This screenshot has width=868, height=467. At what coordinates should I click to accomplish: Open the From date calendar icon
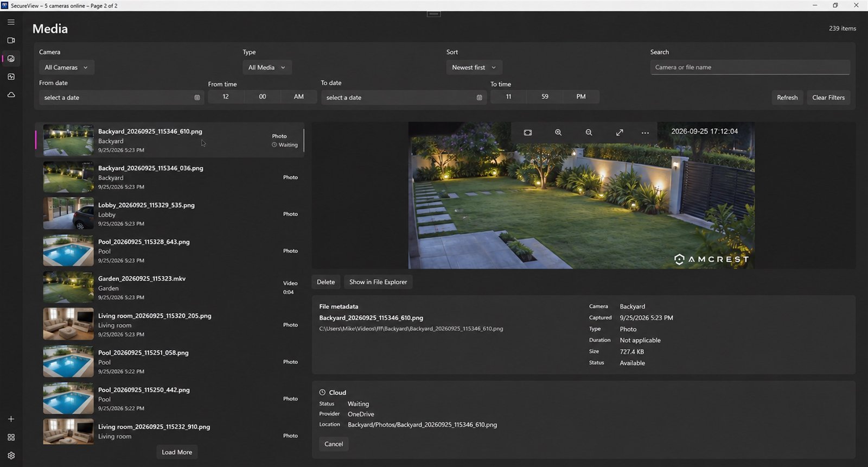point(197,98)
